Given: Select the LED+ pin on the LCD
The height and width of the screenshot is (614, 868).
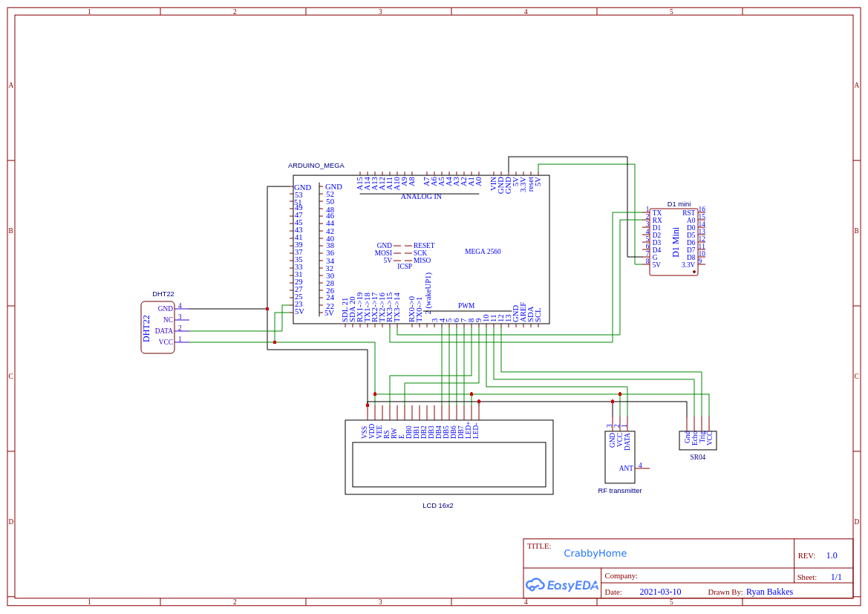Looking at the screenshot, I should coord(468,431).
